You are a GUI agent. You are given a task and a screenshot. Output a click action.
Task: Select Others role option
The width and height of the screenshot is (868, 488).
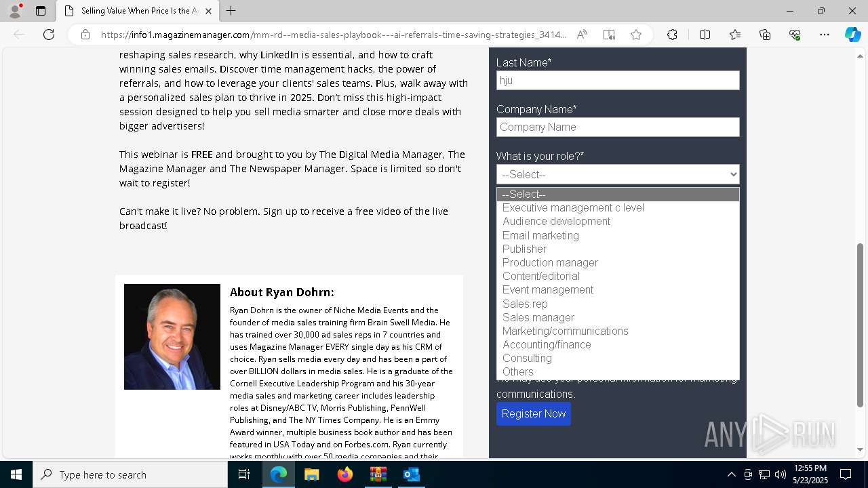618,371
